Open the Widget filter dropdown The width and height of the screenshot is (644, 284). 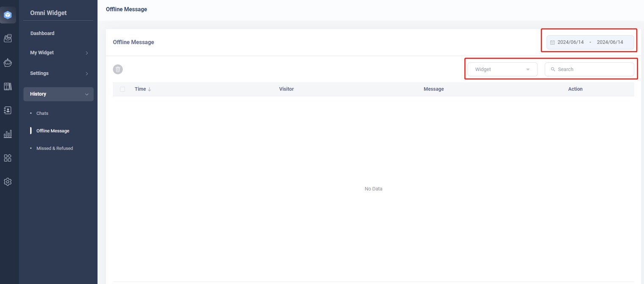click(502, 69)
